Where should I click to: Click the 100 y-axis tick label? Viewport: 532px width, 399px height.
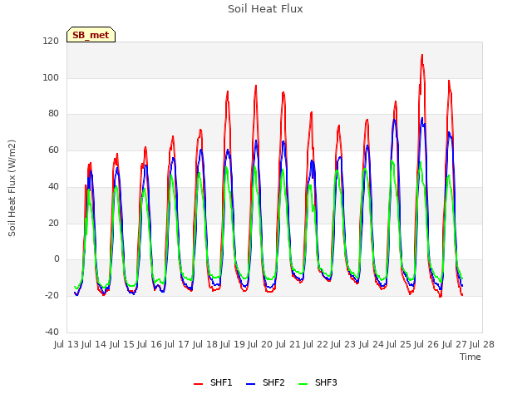point(51,77)
